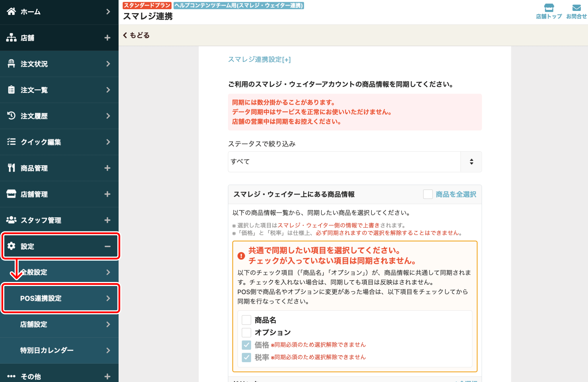
Task: Click the クイック編集 list icon
Action: (x=11, y=142)
